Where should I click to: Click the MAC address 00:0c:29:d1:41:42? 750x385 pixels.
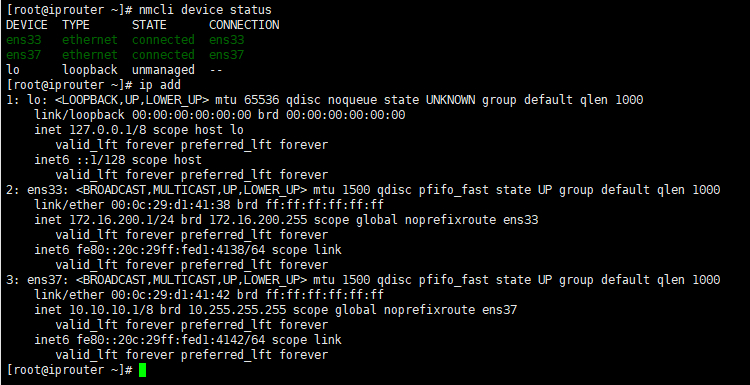170,295
